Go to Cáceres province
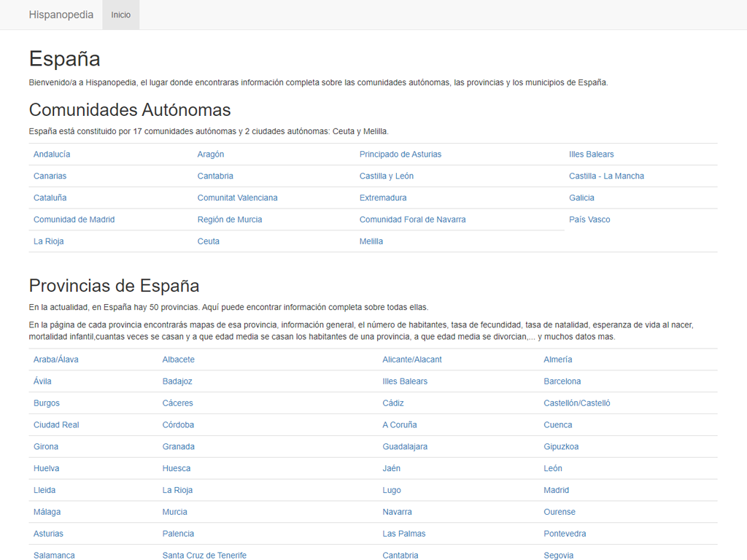This screenshot has width=747, height=560. [x=177, y=404]
